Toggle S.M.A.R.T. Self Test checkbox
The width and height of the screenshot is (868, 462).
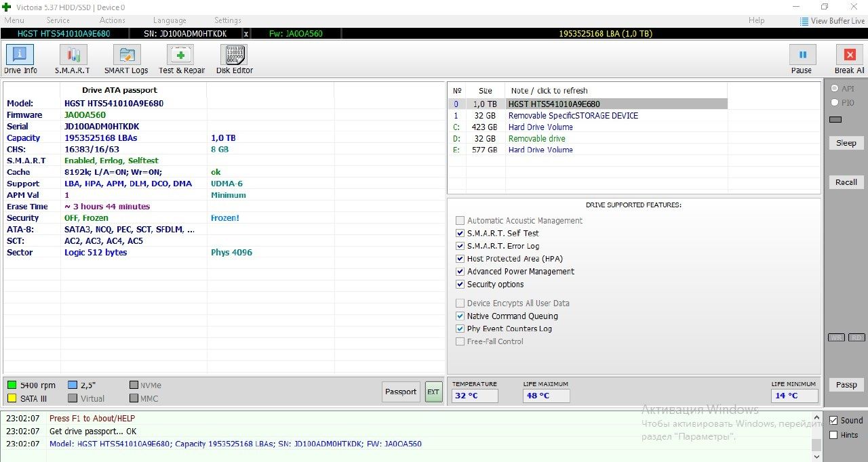tap(460, 233)
